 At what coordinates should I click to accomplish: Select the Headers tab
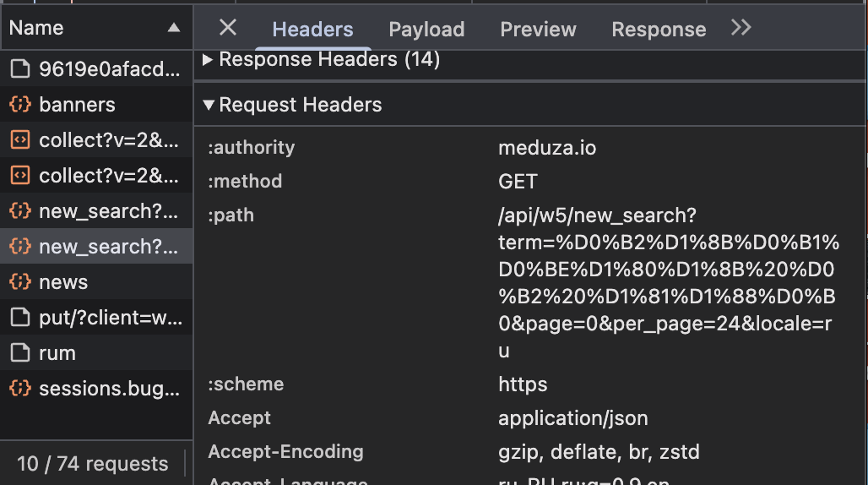pos(312,29)
